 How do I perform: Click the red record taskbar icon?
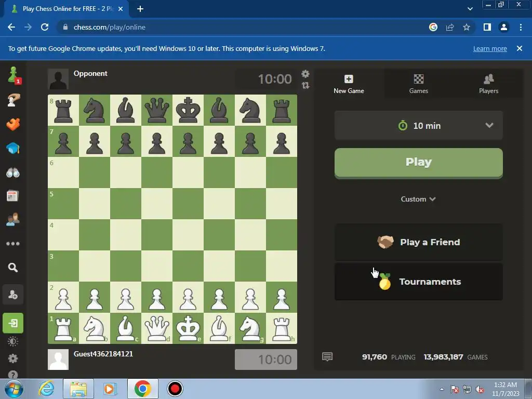(175, 389)
